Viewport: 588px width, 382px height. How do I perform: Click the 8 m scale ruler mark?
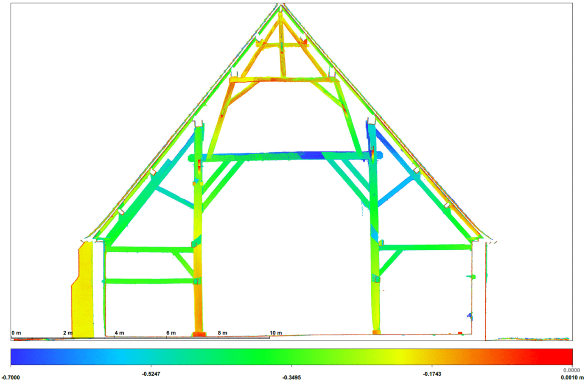click(x=222, y=333)
